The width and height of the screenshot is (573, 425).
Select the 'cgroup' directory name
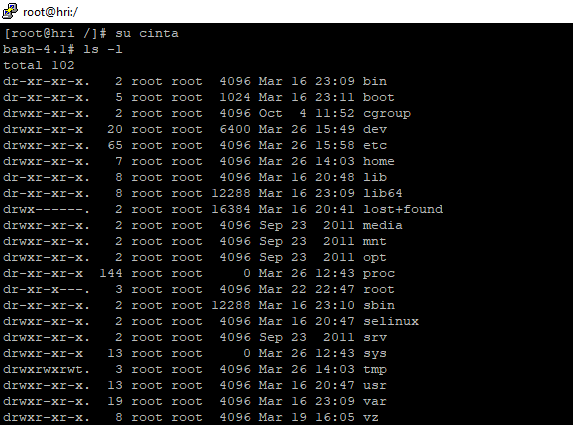pos(387,113)
